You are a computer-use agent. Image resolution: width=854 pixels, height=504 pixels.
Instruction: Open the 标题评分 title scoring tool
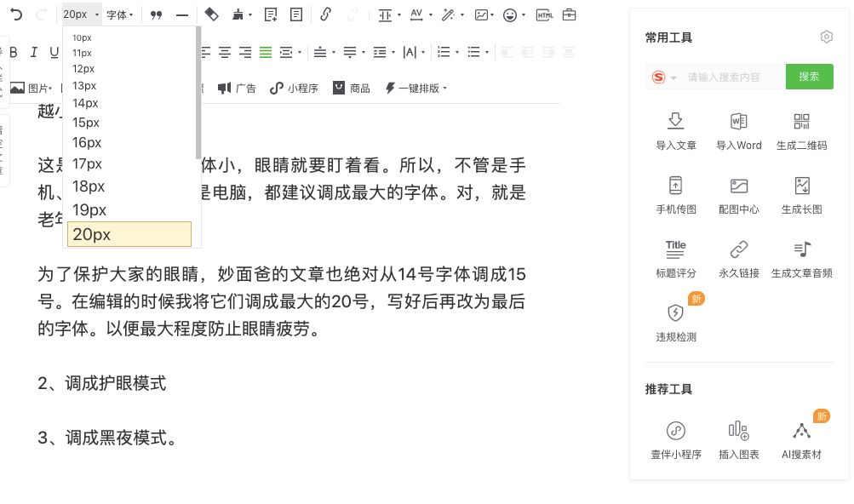(675, 259)
